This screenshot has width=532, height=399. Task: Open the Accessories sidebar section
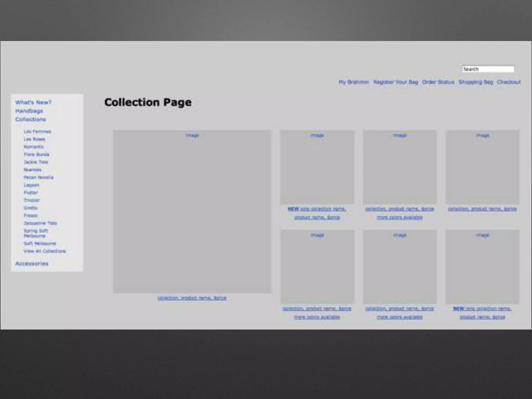[32, 264]
